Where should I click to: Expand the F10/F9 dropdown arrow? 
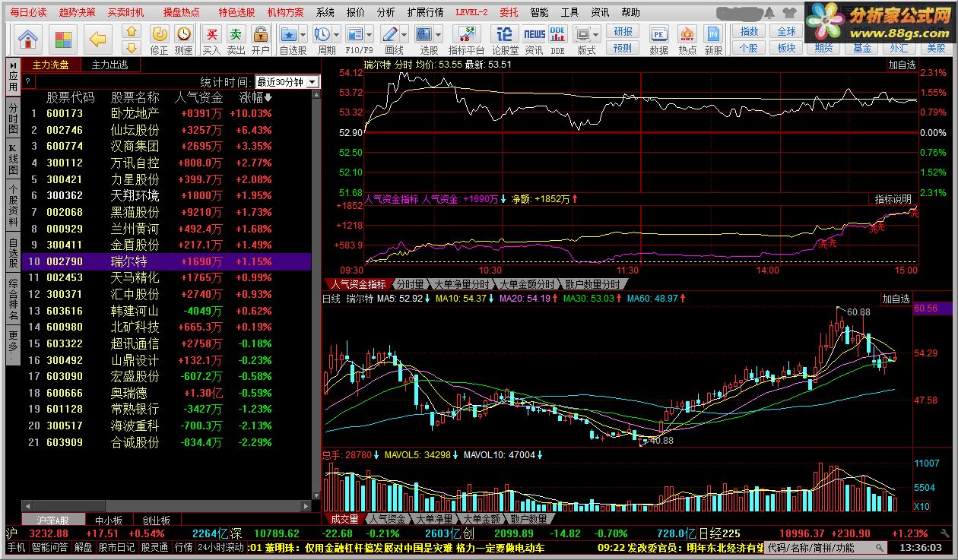pyautogui.click(x=369, y=35)
